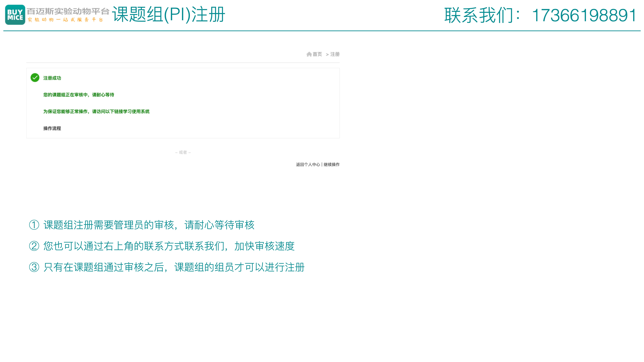The width and height of the screenshot is (644, 362).
Task: Go to 返回个人中心
Action: coord(308,164)
